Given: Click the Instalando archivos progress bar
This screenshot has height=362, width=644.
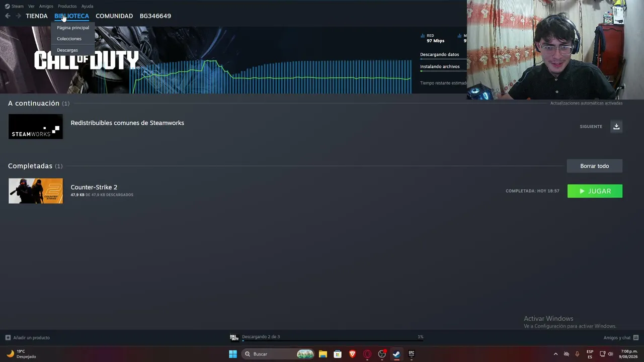Looking at the screenshot, I should (443, 71).
